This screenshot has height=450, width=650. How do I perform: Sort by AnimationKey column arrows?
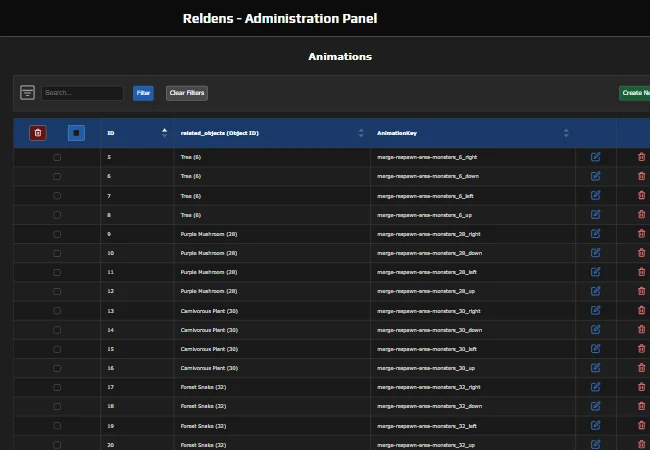[566, 133]
